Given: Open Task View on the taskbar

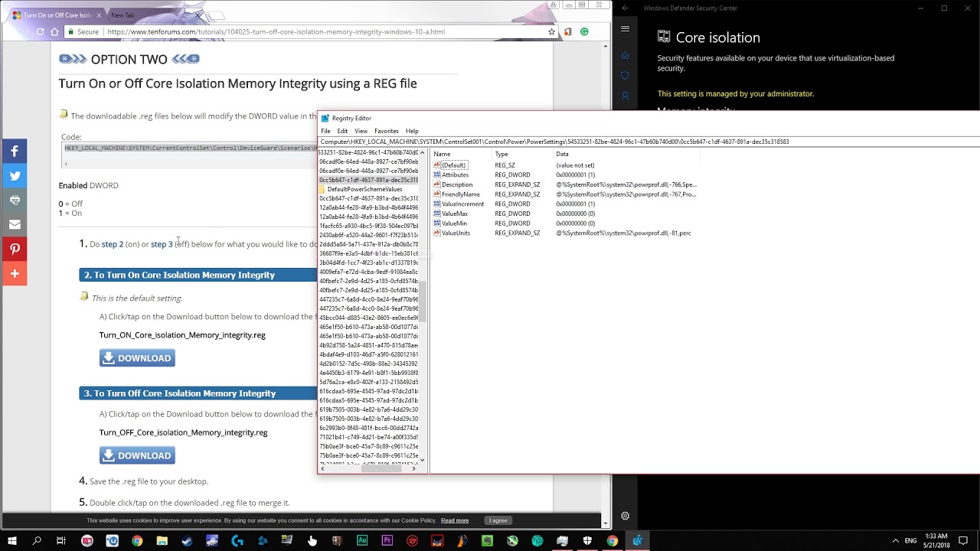Looking at the screenshot, I should pyautogui.click(x=61, y=541).
